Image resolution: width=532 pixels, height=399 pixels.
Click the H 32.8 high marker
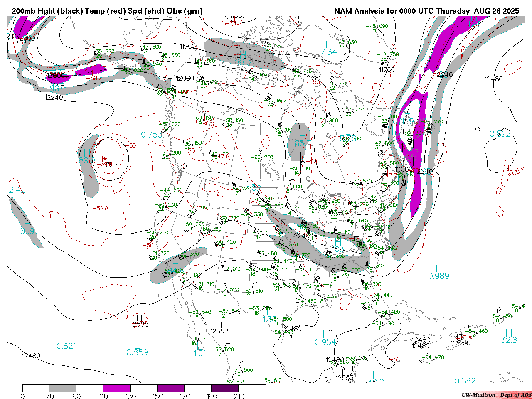click(509, 336)
